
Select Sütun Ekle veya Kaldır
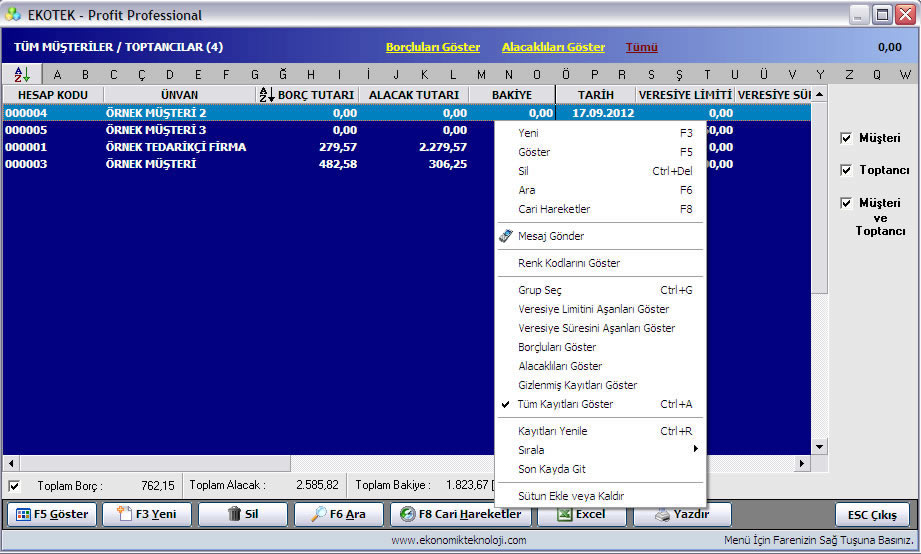[x=600, y=496]
